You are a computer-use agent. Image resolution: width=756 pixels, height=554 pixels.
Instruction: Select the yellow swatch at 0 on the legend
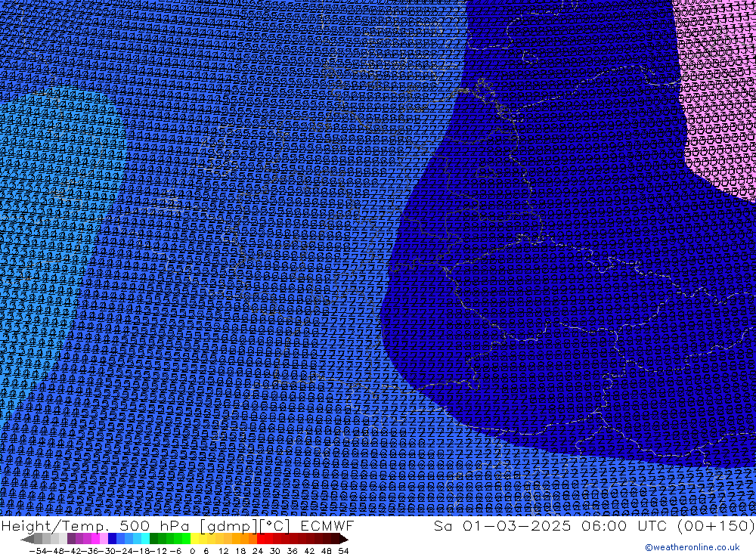click(195, 539)
